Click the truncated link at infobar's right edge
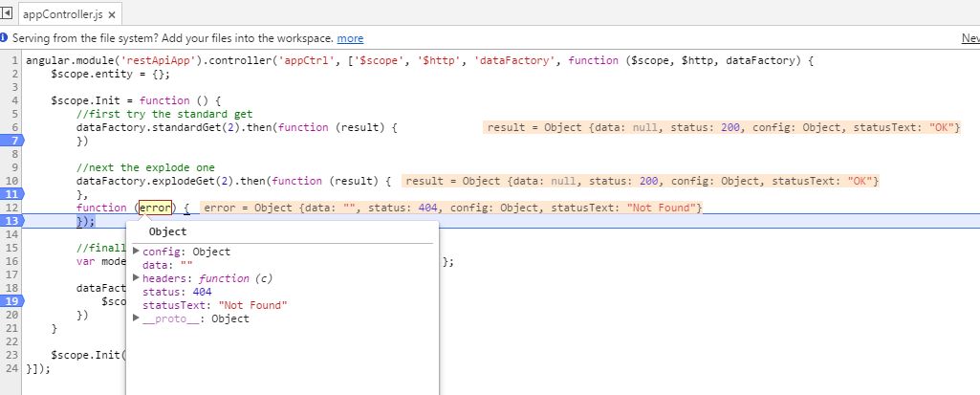Screen dimensions: 980x395 (x=969, y=38)
